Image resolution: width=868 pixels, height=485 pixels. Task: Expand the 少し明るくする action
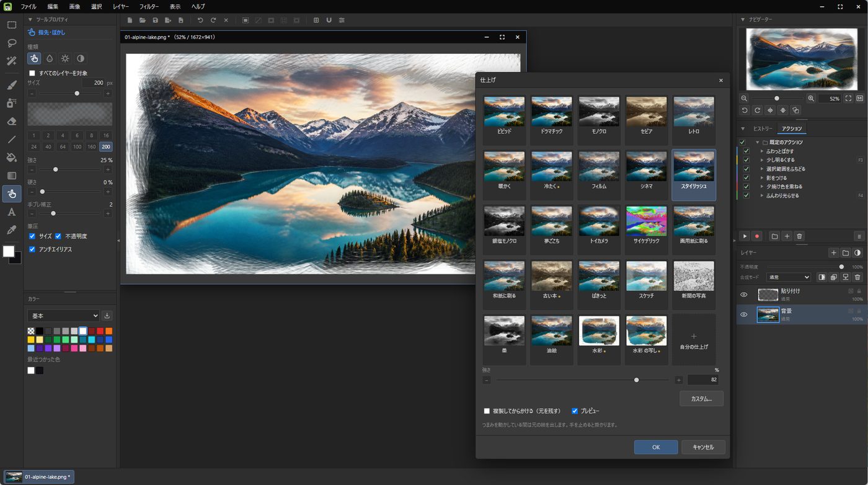(x=763, y=160)
